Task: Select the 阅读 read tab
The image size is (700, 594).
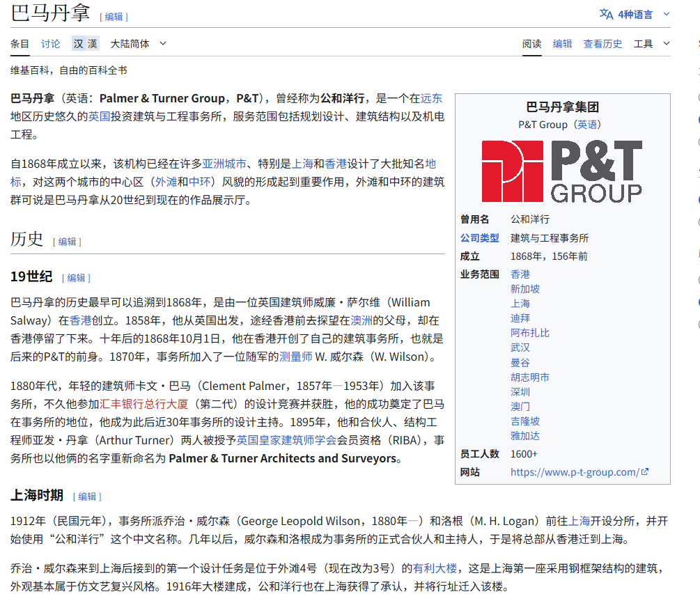Action: (531, 43)
